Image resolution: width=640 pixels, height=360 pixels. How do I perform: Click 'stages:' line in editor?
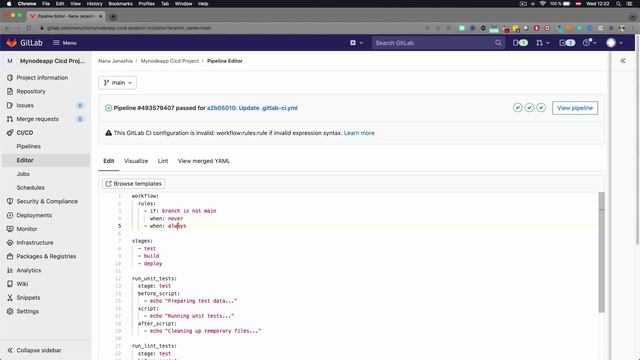(142, 241)
